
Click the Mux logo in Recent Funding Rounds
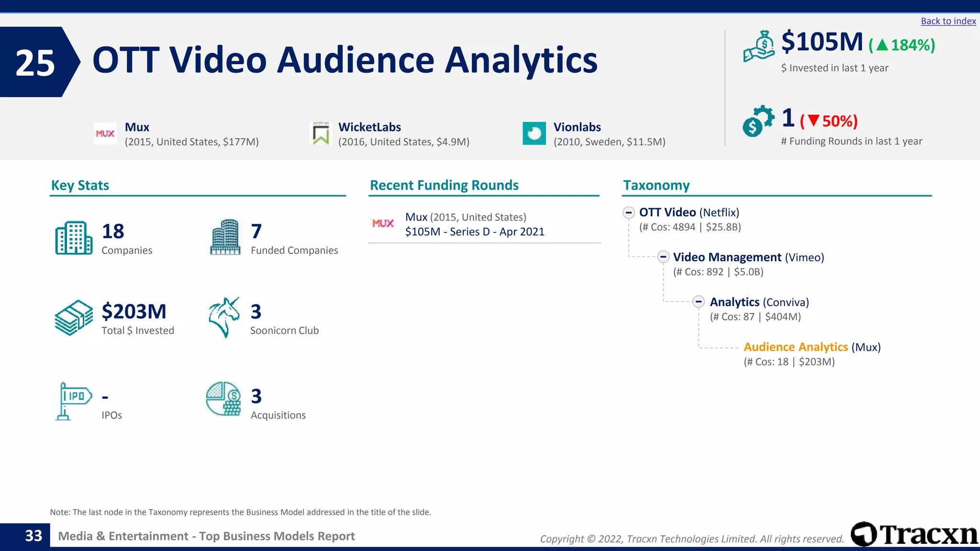[383, 223]
